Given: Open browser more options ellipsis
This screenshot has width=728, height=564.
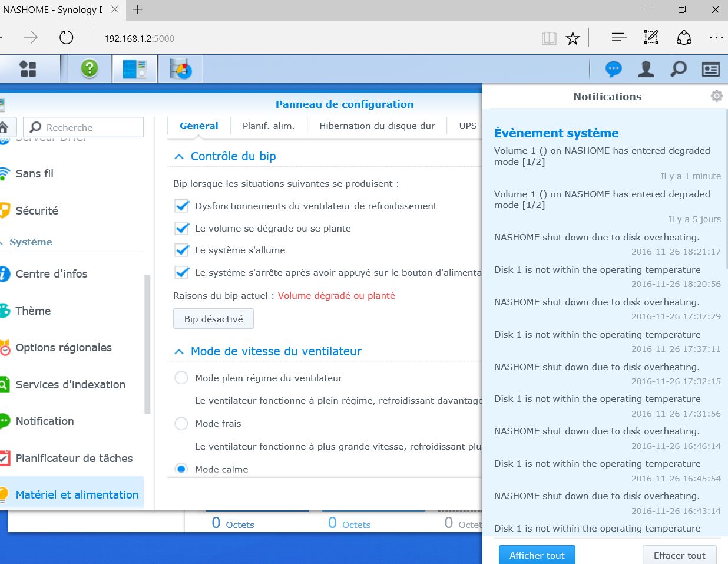Looking at the screenshot, I should click(x=716, y=38).
